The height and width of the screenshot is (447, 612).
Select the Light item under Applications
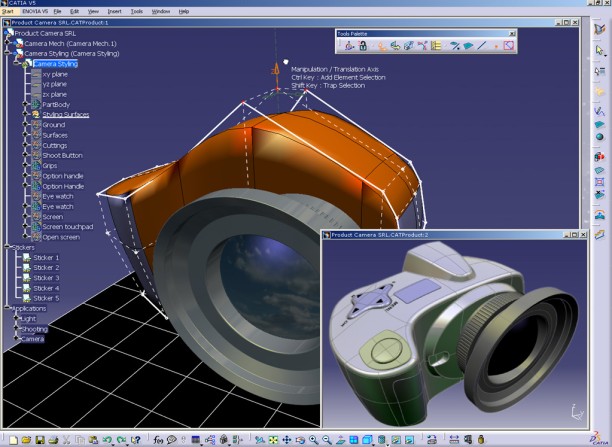pyautogui.click(x=28, y=319)
